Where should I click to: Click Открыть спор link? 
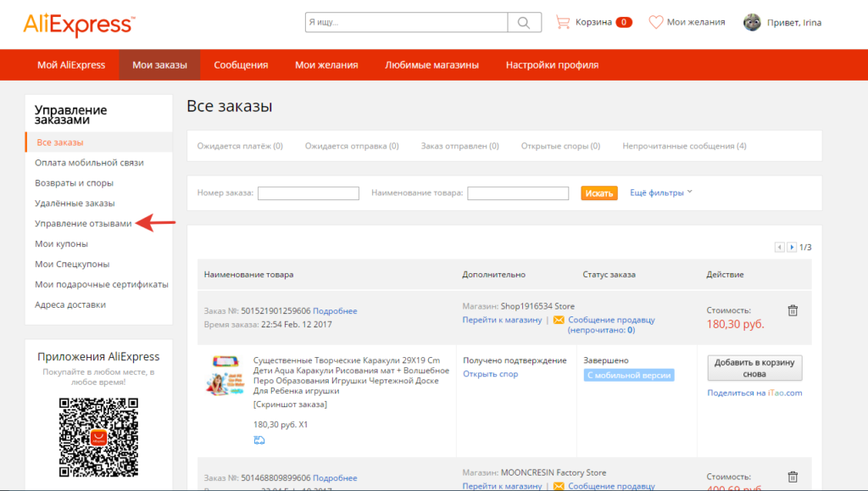point(491,374)
